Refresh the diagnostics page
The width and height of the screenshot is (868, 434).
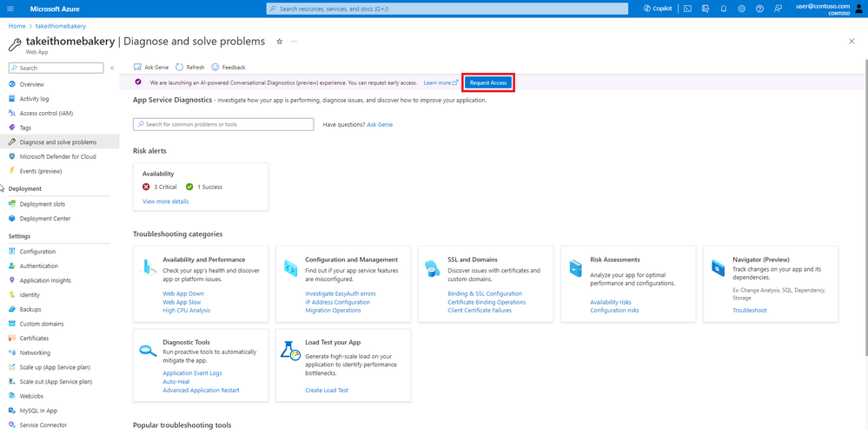pyautogui.click(x=190, y=68)
